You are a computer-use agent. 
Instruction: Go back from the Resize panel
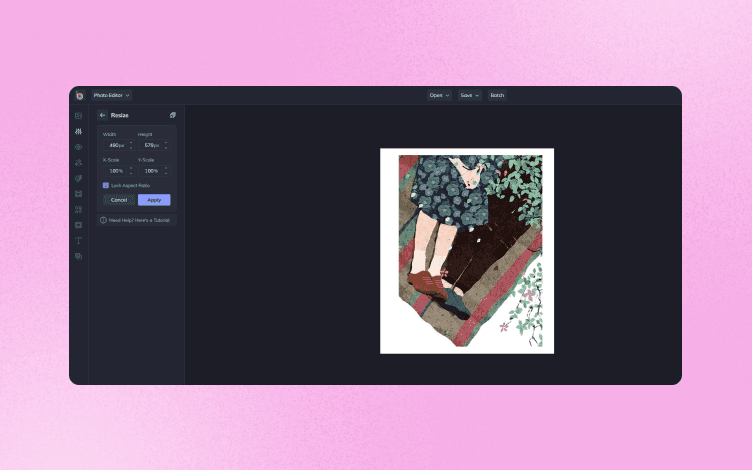(102, 115)
